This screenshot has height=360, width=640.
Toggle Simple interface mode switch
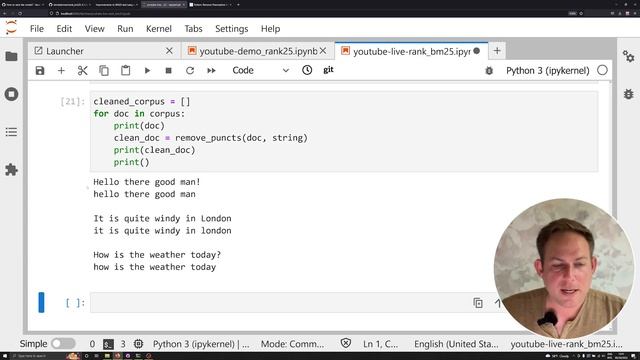coord(63,344)
